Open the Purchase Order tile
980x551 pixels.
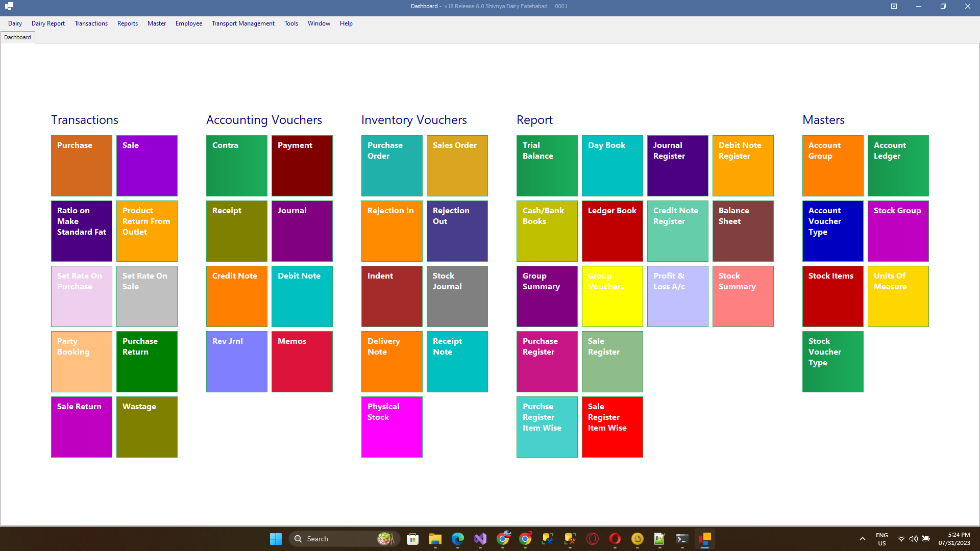[392, 166]
